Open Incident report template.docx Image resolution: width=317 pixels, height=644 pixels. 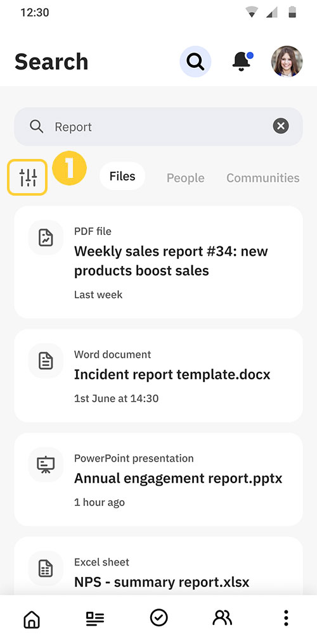pyautogui.click(x=158, y=376)
